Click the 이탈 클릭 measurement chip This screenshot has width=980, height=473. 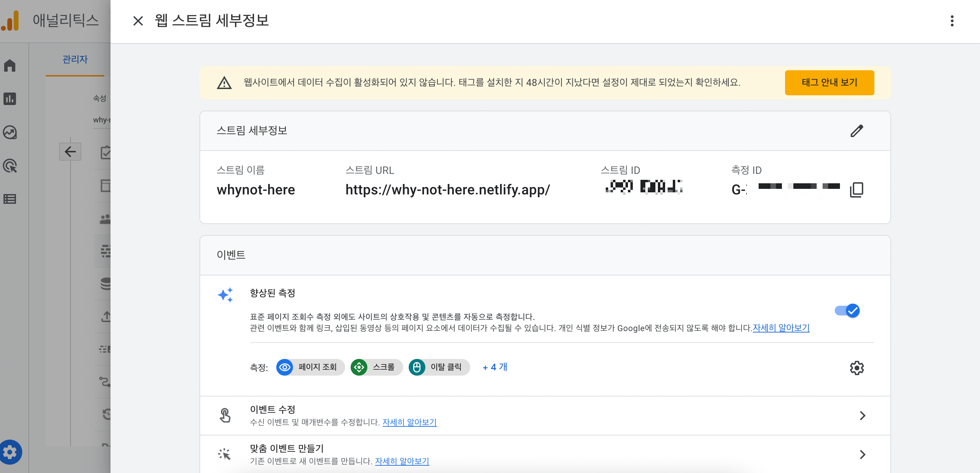click(439, 367)
